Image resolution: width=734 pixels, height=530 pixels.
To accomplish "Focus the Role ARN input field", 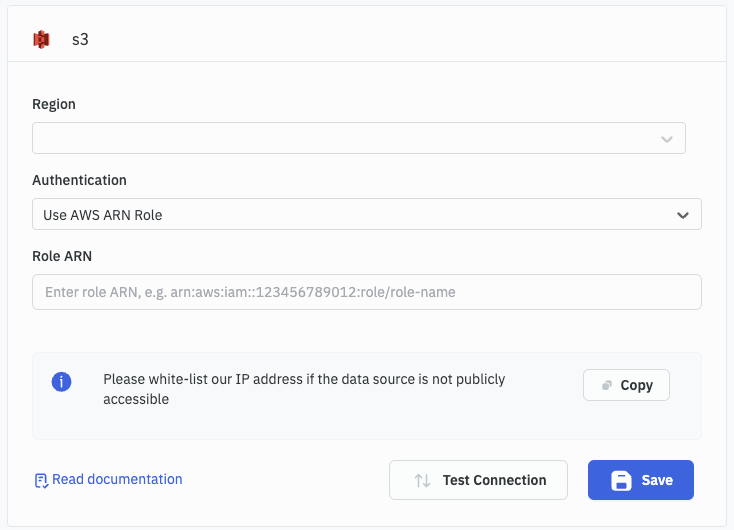I will coord(366,292).
